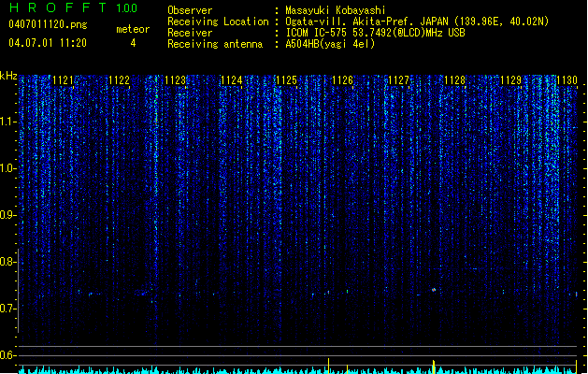Screen dimensions: 588x374
Task: Click the HROFFT 1.0.0 title text
Action: click(x=73, y=7)
